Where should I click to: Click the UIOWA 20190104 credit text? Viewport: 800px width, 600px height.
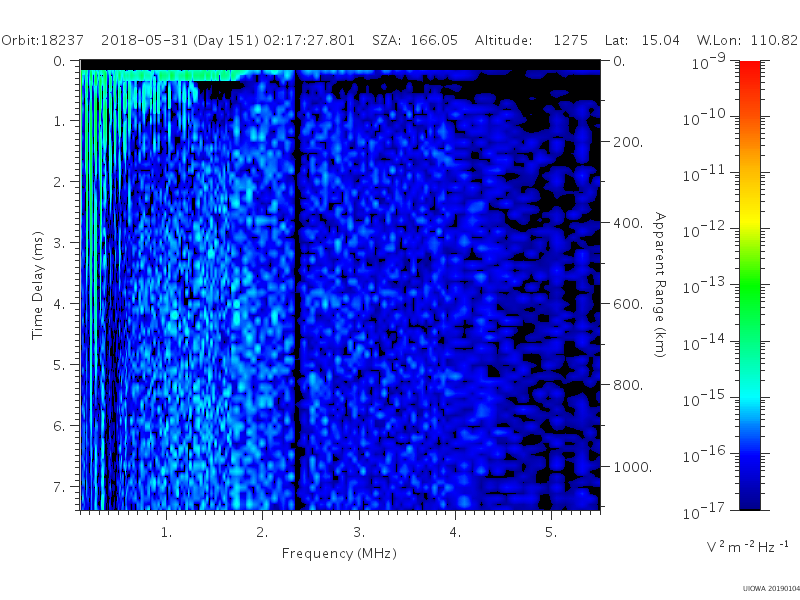click(x=771, y=588)
